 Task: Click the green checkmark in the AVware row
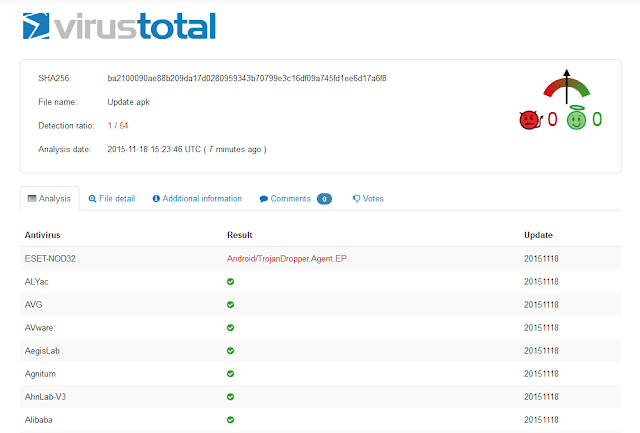point(231,328)
